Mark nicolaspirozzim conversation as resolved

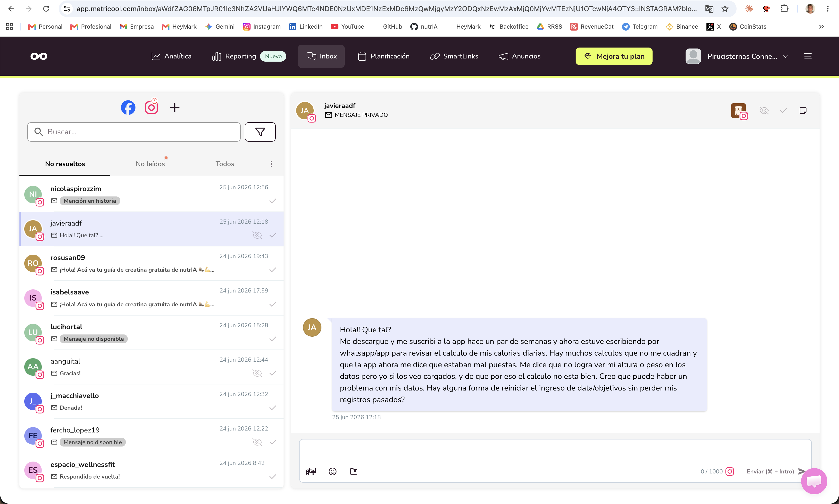273,201
